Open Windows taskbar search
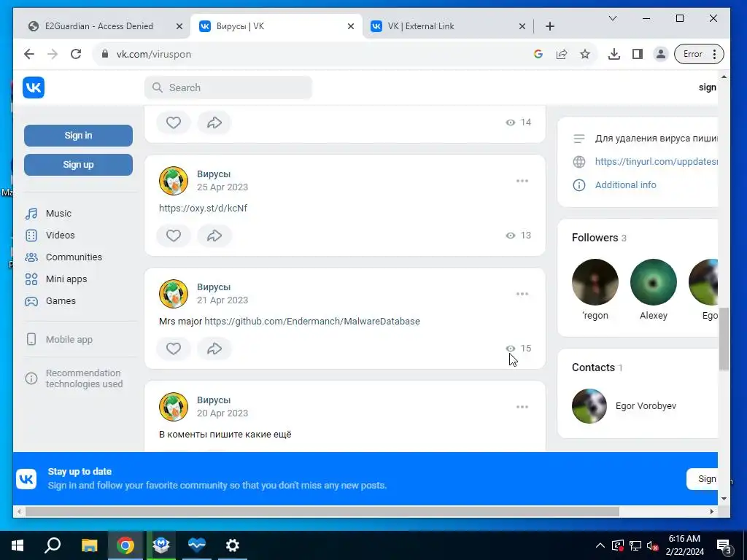The image size is (747, 560). 53,545
